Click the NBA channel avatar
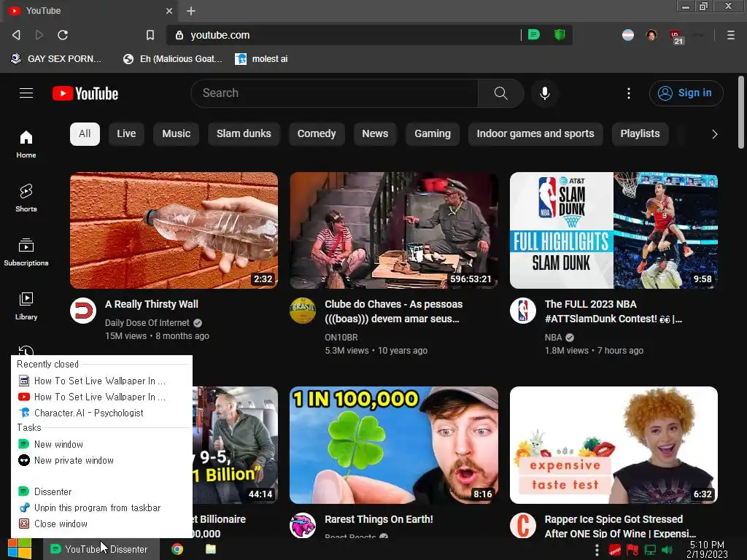This screenshot has height=560, width=747. (523, 311)
